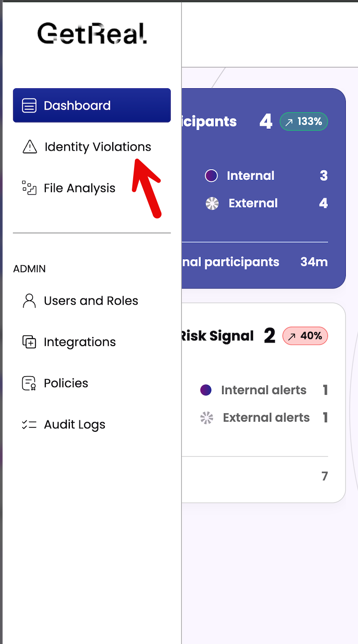Click the Policies certificate icon

click(x=29, y=383)
